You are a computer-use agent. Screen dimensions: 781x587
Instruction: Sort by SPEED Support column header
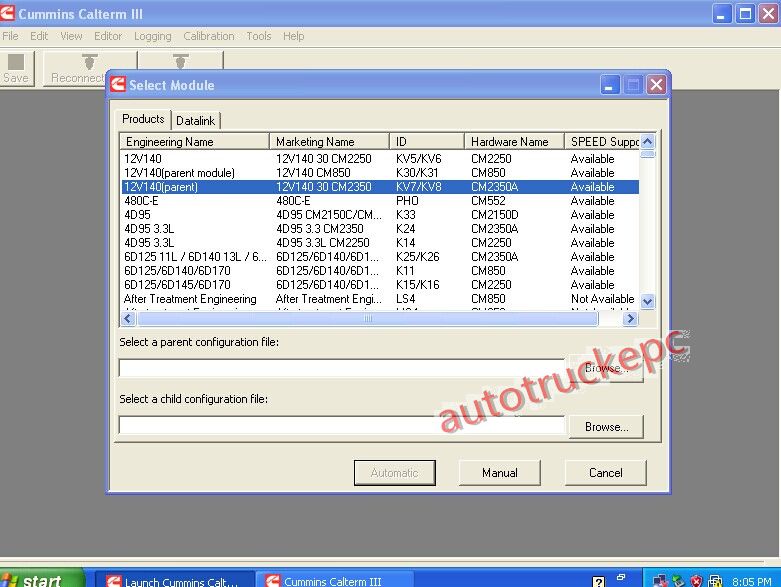coord(602,142)
